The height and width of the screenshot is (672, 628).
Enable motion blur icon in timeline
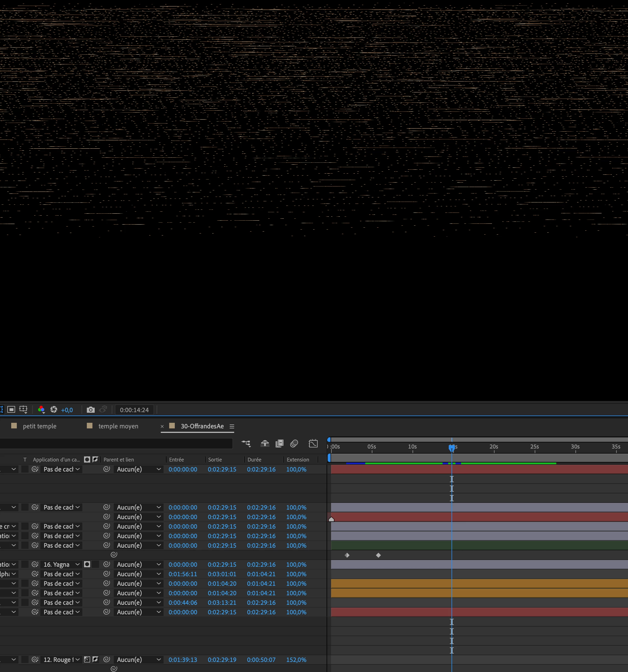294,444
